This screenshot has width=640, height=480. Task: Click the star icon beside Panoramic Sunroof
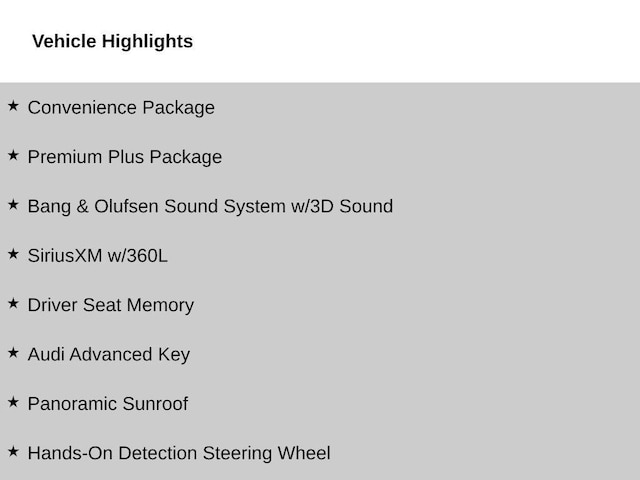click(13, 402)
